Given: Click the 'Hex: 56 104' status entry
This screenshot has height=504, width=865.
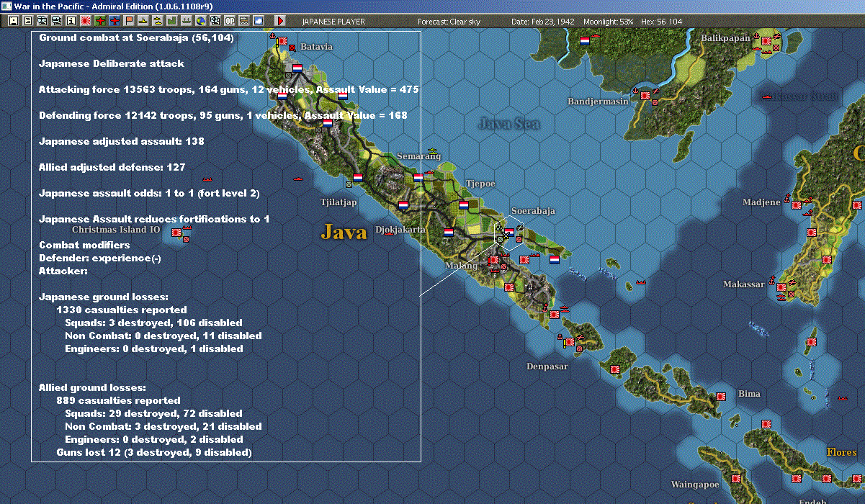Looking at the screenshot, I should tap(660, 22).
